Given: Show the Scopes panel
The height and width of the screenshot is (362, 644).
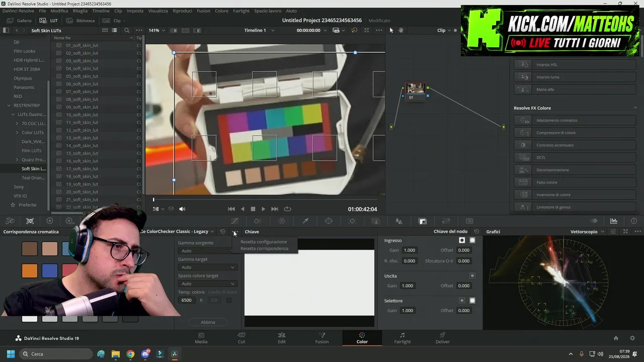Looking at the screenshot, I should pos(614,221).
